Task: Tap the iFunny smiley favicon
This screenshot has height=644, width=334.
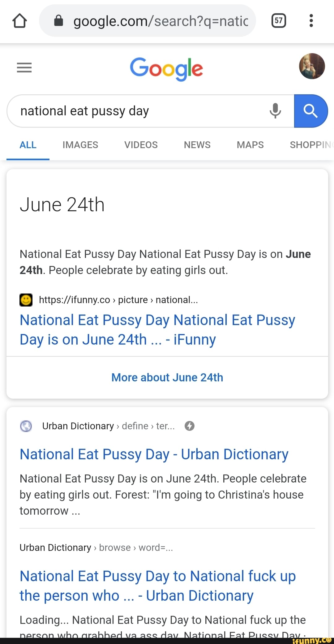Action: 26,300
